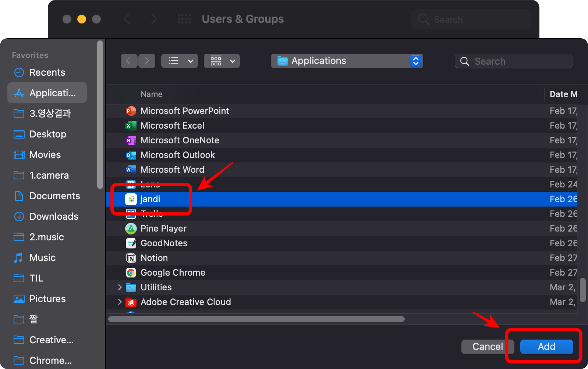Open Music in sidebar

click(x=47, y=258)
